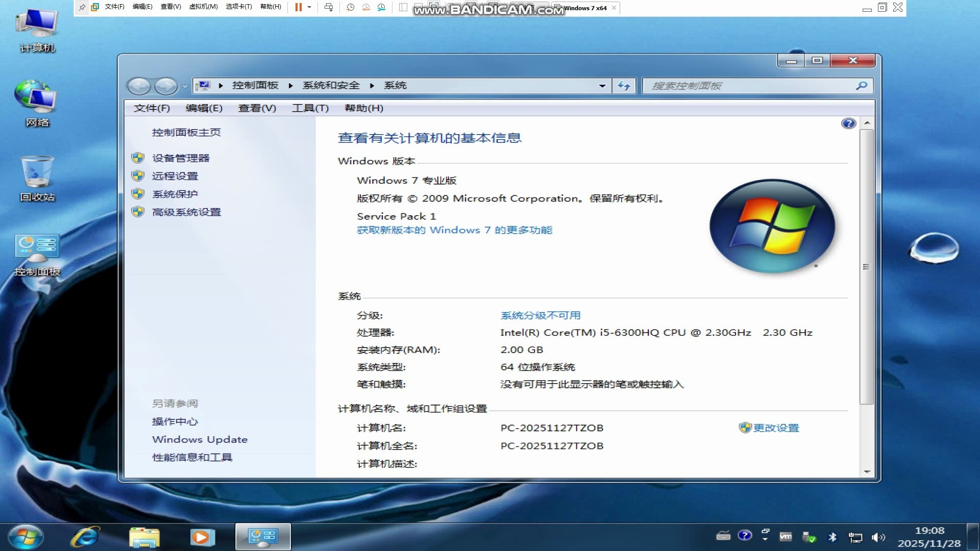Open the dropdown arrow beside the pause button
This screenshot has width=980, height=551.
(x=309, y=7)
